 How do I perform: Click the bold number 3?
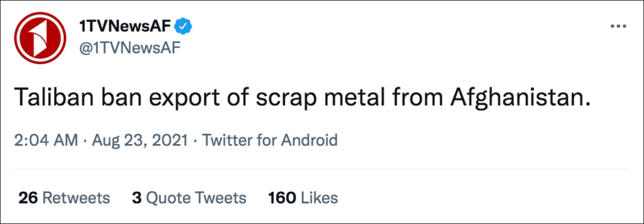(137, 198)
